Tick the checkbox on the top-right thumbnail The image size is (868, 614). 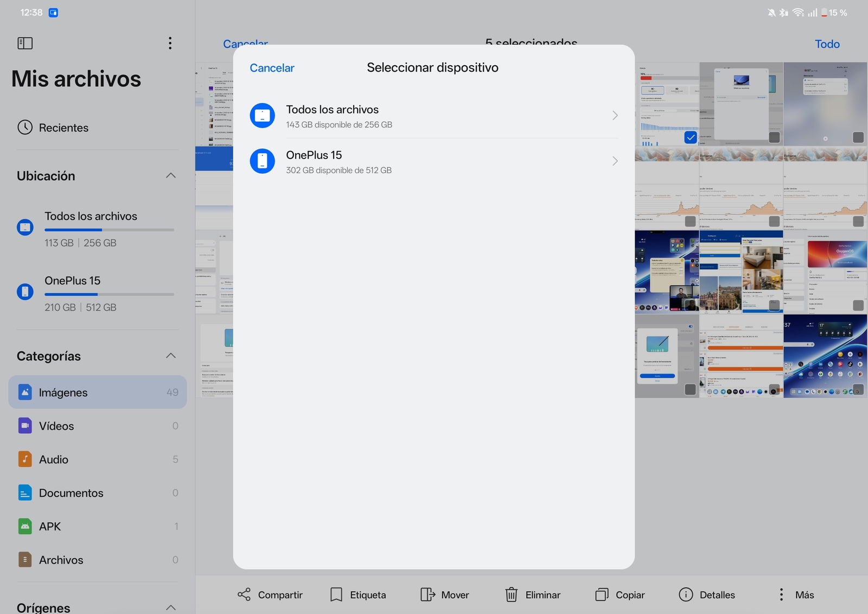coord(858,137)
